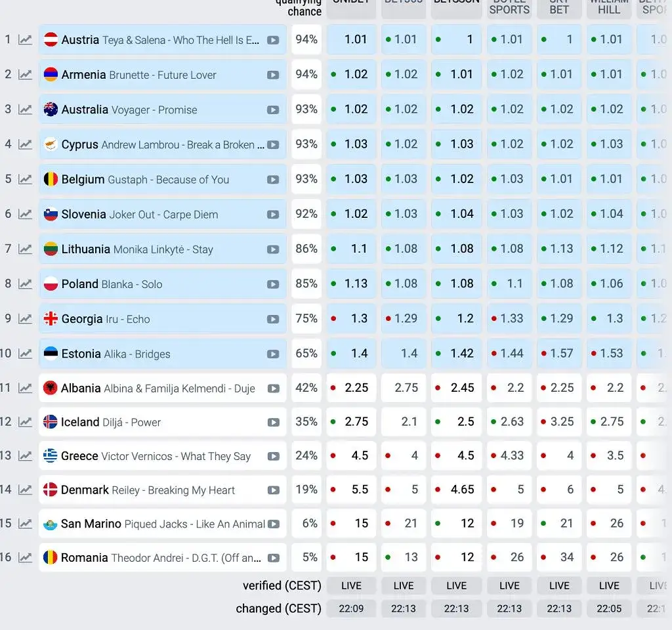Play the video for Austria's Teya & Salena
Image resolution: width=672 pixels, height=630 pixels.
(x=273, y=40)
